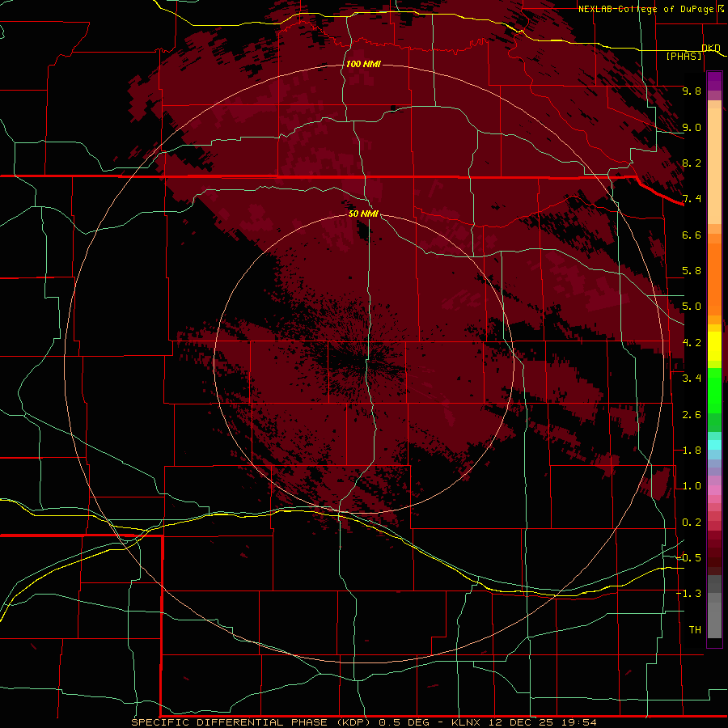Click the radar center site point

(x=365, y=365)
